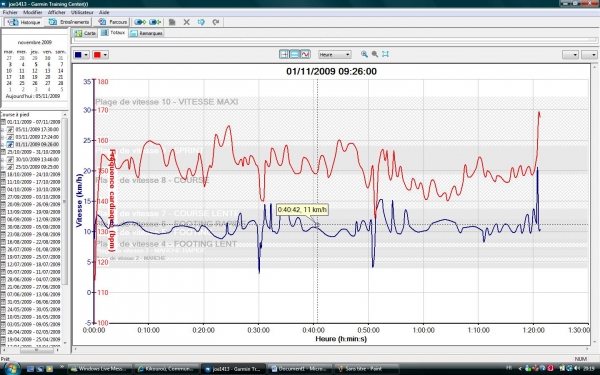Screen dimensions: 600x375
Task: Select activity 05/11/2009 17:30:00
Action: click(x=37, y=130)
